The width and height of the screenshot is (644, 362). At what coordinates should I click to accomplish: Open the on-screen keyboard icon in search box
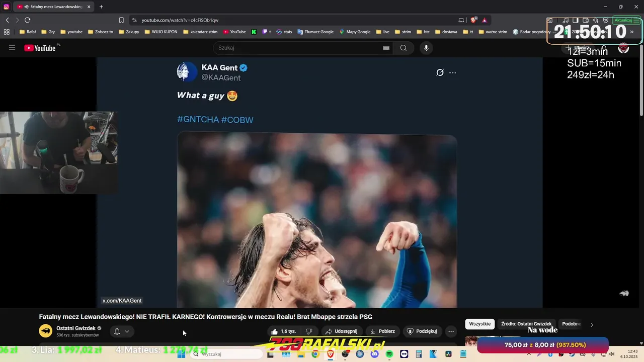click(386, 48)
